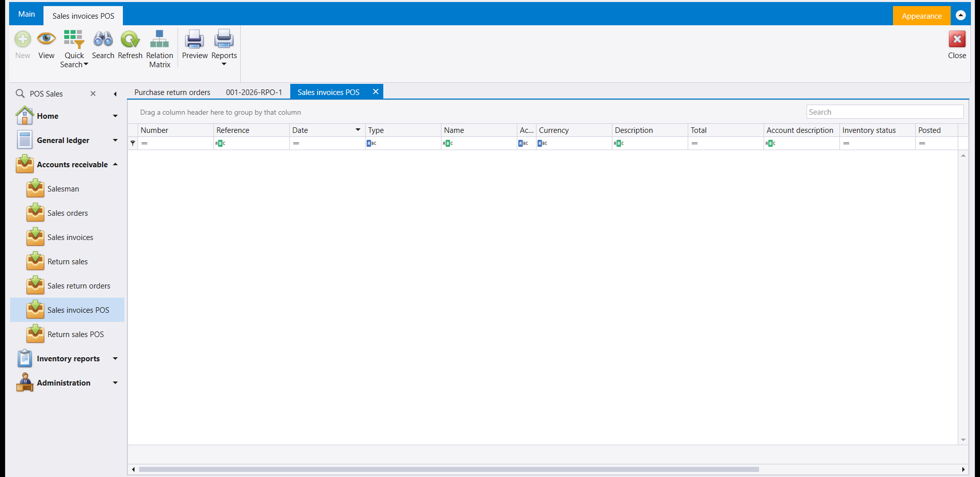Image resolution: width=980 pixels, height=477 pixels.
Task: Clear the POS Sales sidebar search
Action: coord(93,93)
